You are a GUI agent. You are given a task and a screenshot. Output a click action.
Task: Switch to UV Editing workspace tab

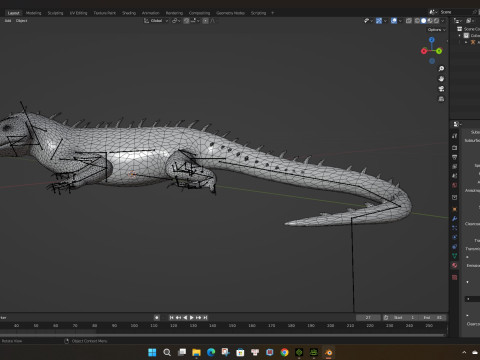pyautogui.click(x=78, y=13)
